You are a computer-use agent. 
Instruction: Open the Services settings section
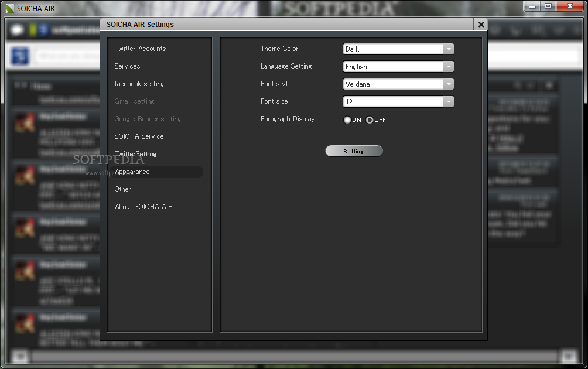tap(127, 66)
